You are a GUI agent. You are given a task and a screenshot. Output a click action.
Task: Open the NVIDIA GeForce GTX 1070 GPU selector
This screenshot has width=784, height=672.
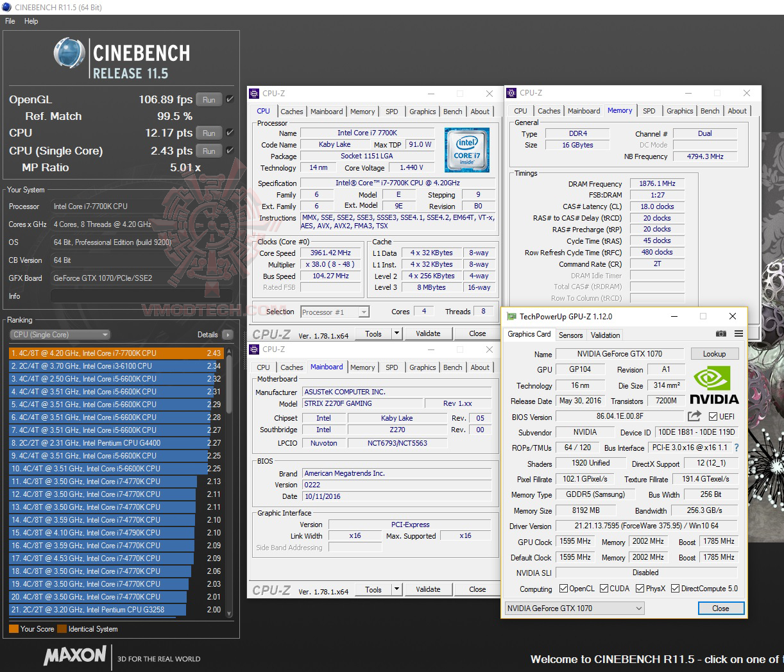point(575,608)
